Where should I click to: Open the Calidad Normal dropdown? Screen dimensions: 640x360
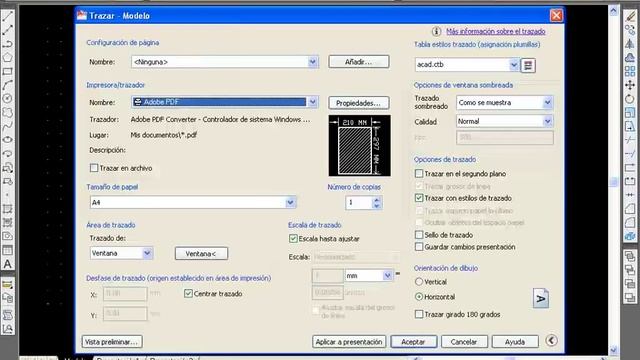(x=547, y=121)
